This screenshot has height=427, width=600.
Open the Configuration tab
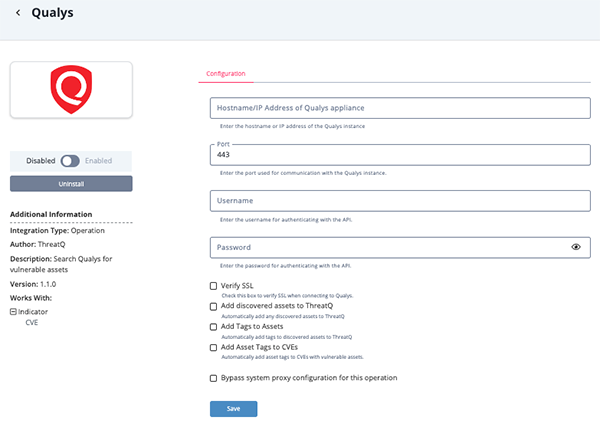pyautogui.click(x=226, y=73)
